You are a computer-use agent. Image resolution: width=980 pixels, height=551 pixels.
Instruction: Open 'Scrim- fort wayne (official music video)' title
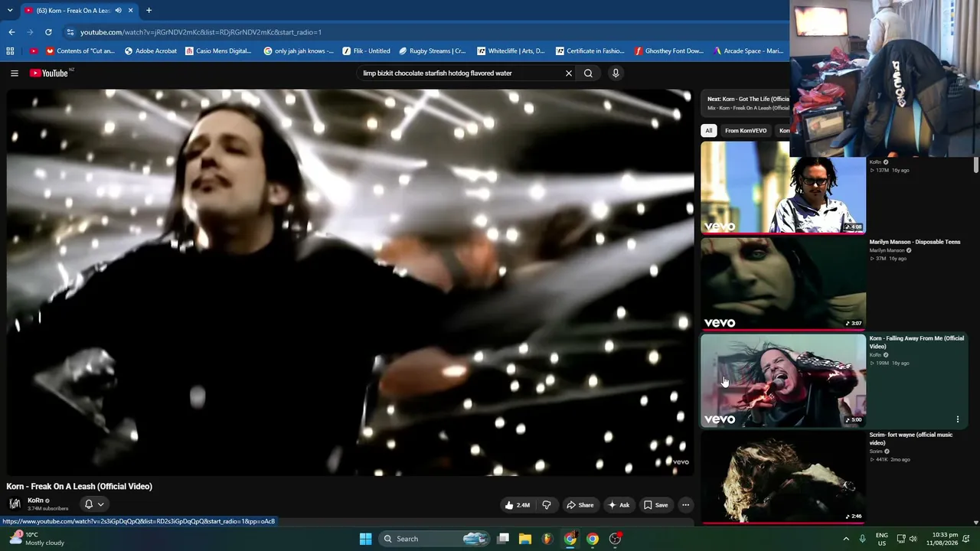pyautogui.click(x=911, y=439)
